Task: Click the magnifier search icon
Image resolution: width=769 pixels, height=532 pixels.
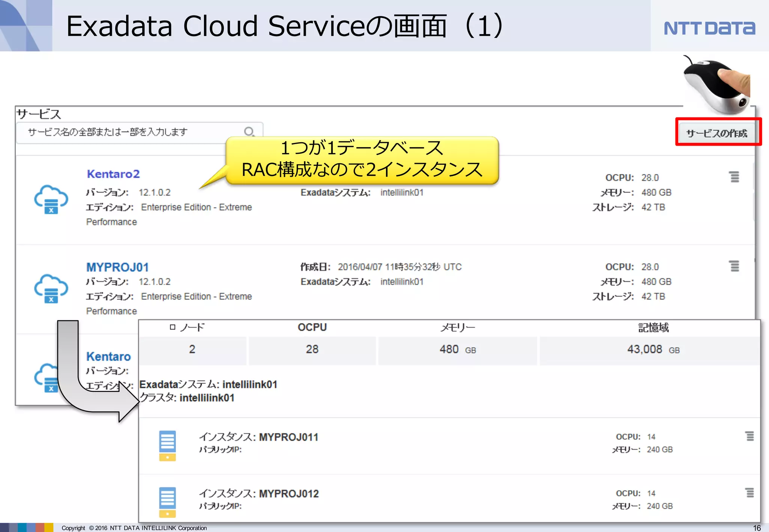Action: 249,132
